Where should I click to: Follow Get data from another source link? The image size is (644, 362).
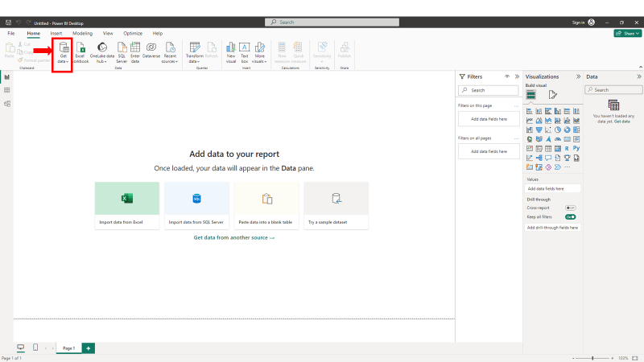[x=234, y=237]
